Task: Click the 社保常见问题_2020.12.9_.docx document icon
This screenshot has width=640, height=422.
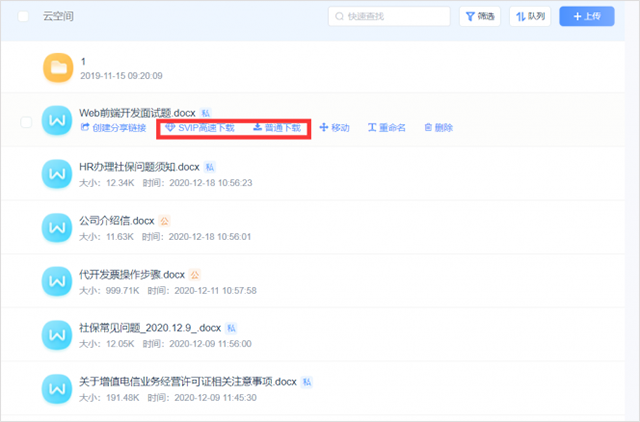Action: [58, 334]
